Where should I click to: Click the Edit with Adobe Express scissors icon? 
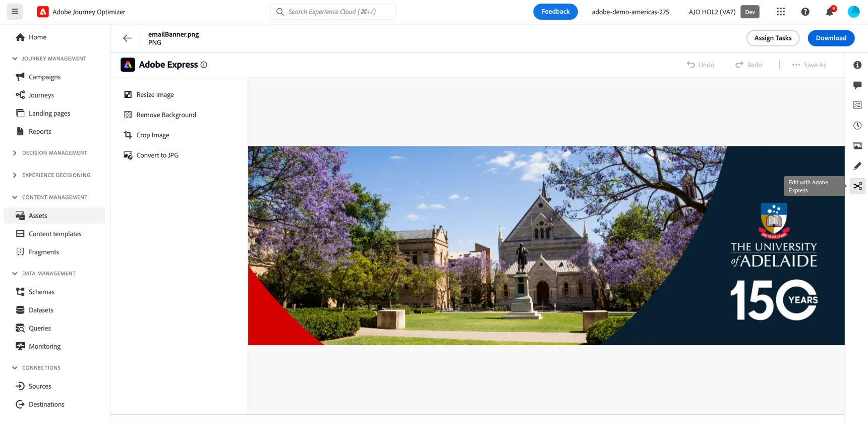[x=857, y=186]
